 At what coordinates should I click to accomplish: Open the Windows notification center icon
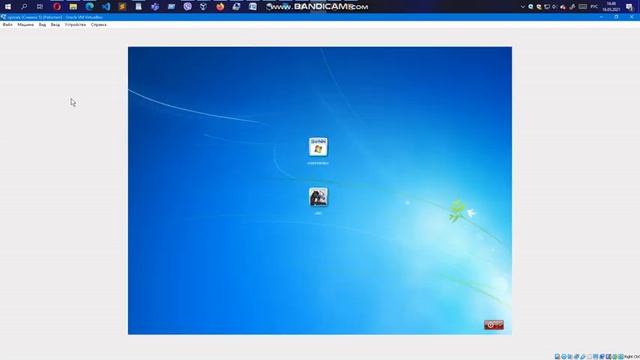click(x=629, y=7)
